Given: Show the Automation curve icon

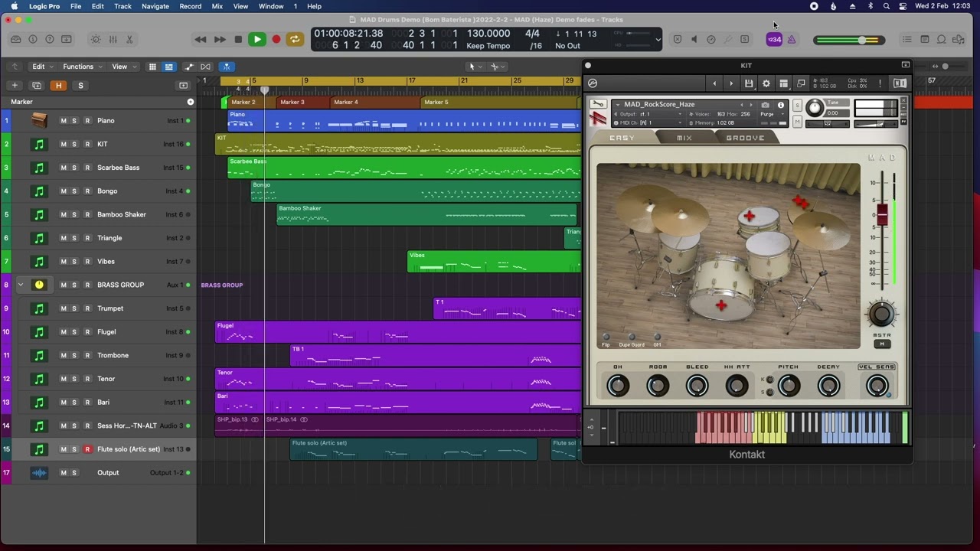Looking at the screenshot, I should tap(189, 67).
